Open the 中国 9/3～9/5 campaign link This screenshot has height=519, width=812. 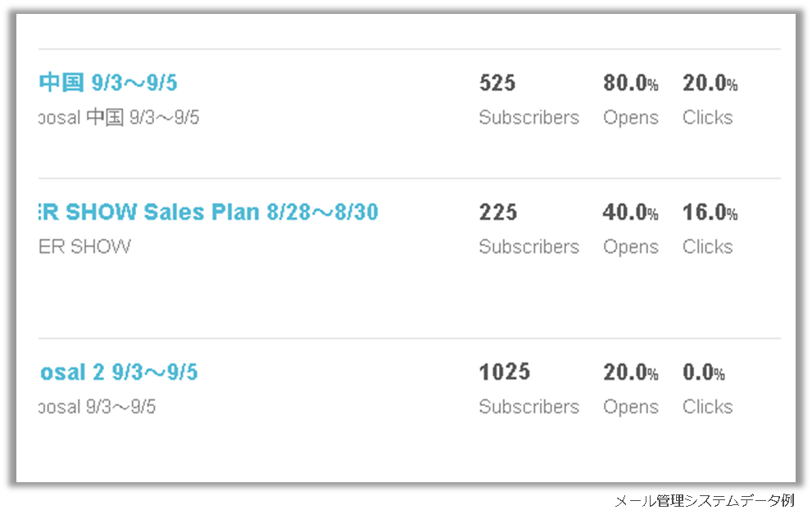tap(108, 83)
